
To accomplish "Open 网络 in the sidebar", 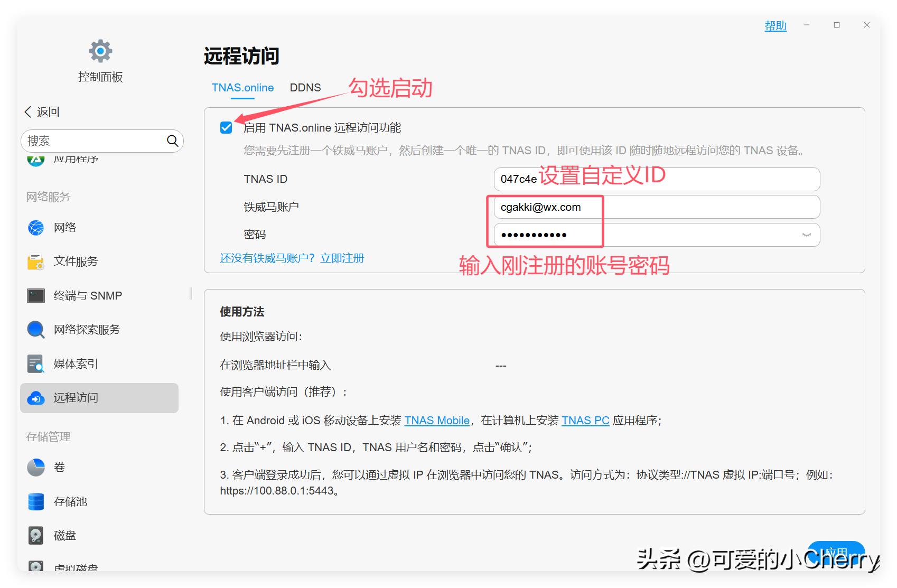I will click(x=99, y=228).
